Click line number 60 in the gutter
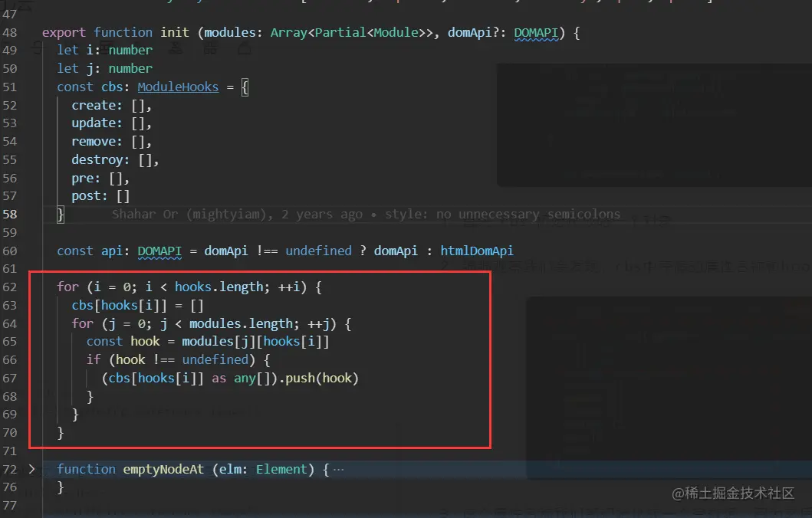 [x=10, y=251]
